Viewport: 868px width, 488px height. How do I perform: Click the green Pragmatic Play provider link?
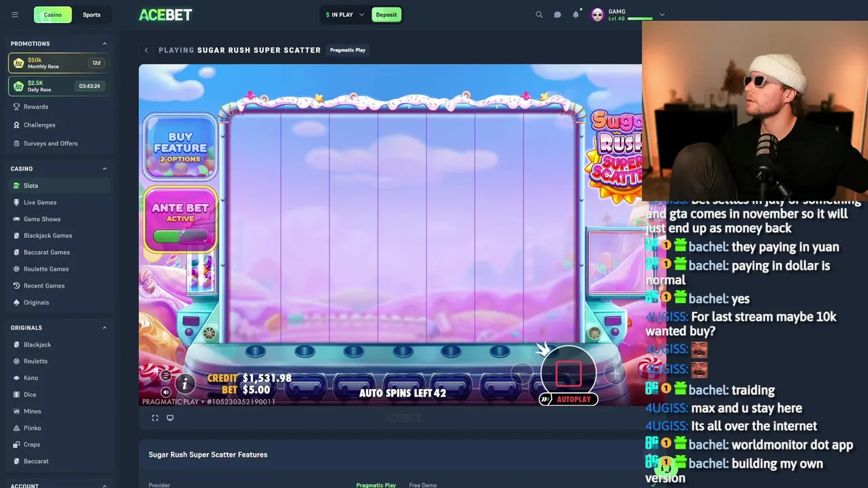(376, 485)
